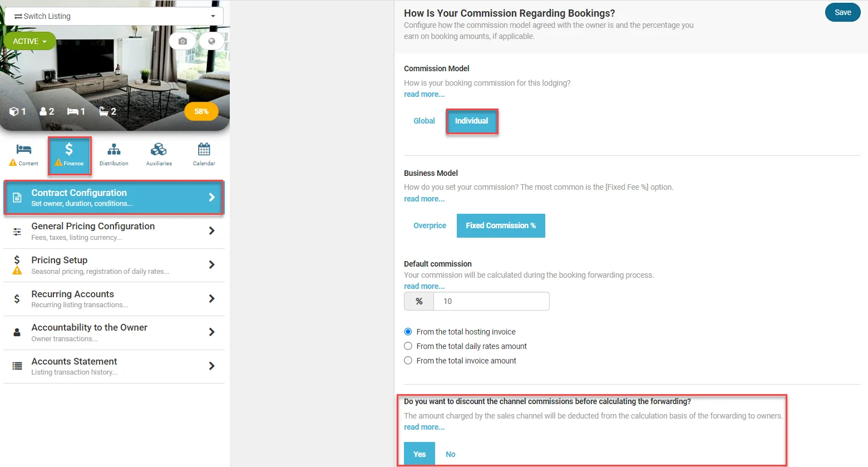Open read more link under Commission Model
The width and height of the screenshot is (868, 467).
tap(424, 94)
